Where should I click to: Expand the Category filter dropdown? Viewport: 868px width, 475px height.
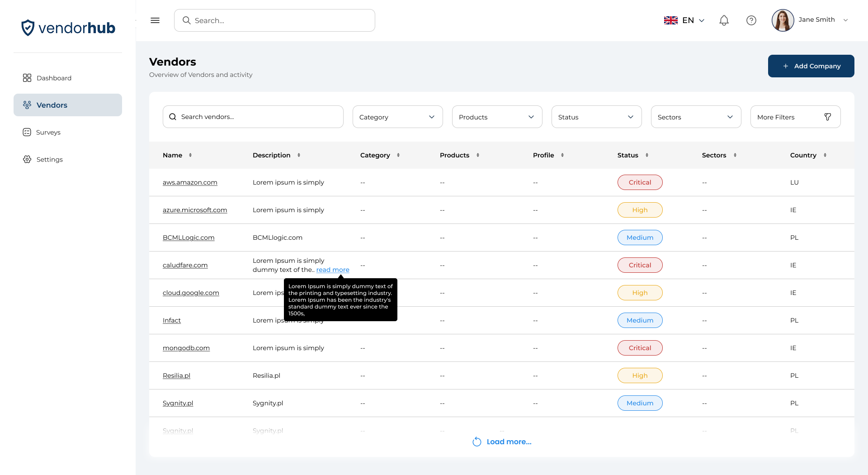click(397, 117)
